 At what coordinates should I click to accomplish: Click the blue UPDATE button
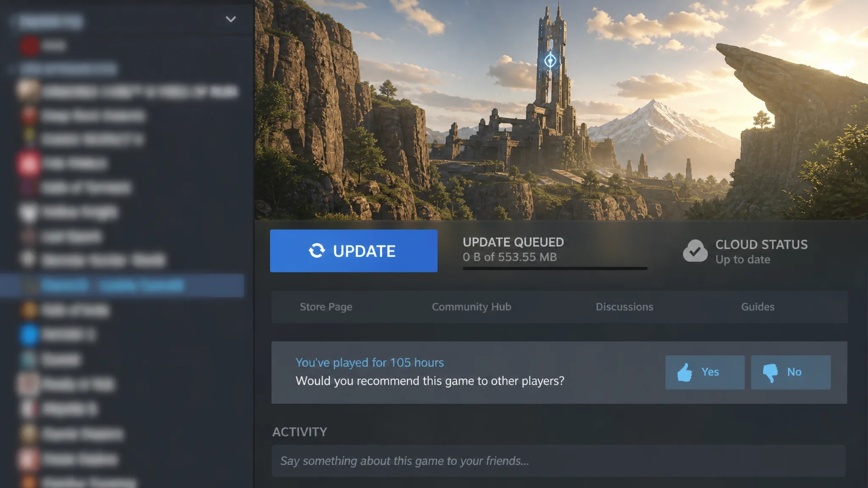(x=353, y=251)
